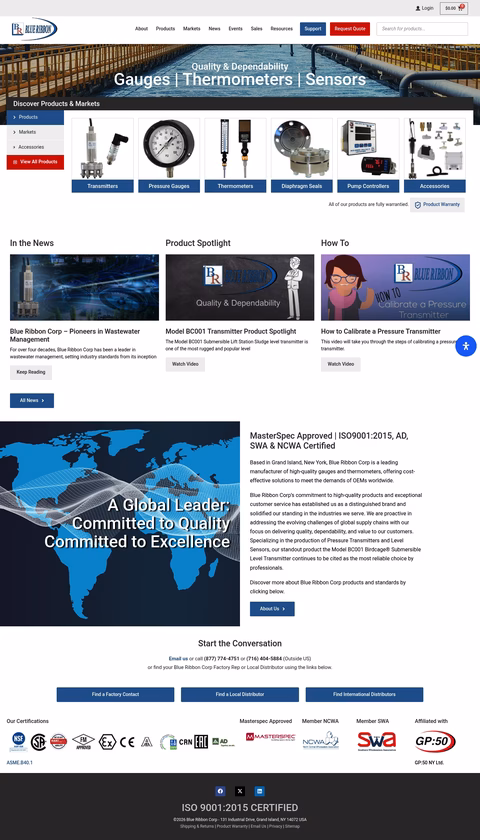
Task: Click the FM Approved certification logo
Action: tap(84, 741)
